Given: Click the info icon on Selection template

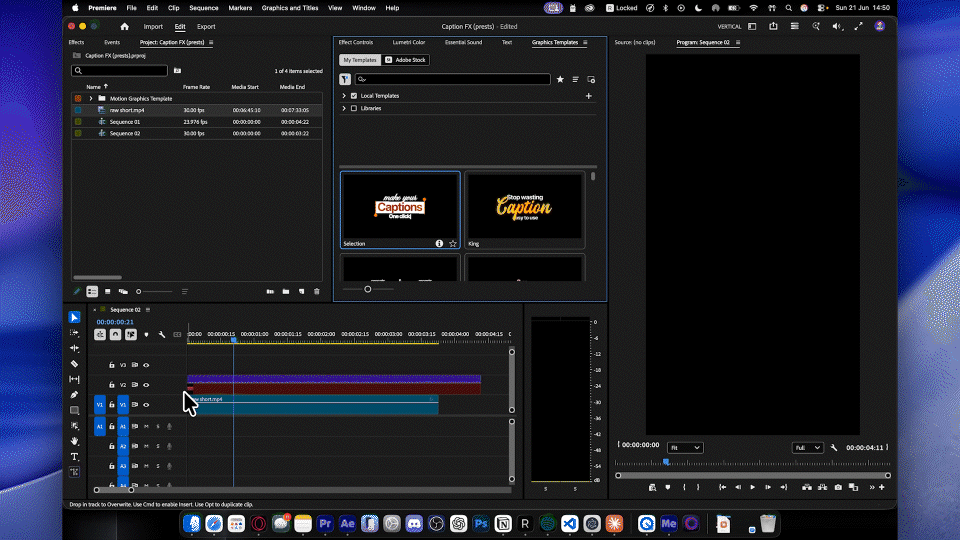Looking at the screenshot, I should pyautogui.click(x=439, y=243).
